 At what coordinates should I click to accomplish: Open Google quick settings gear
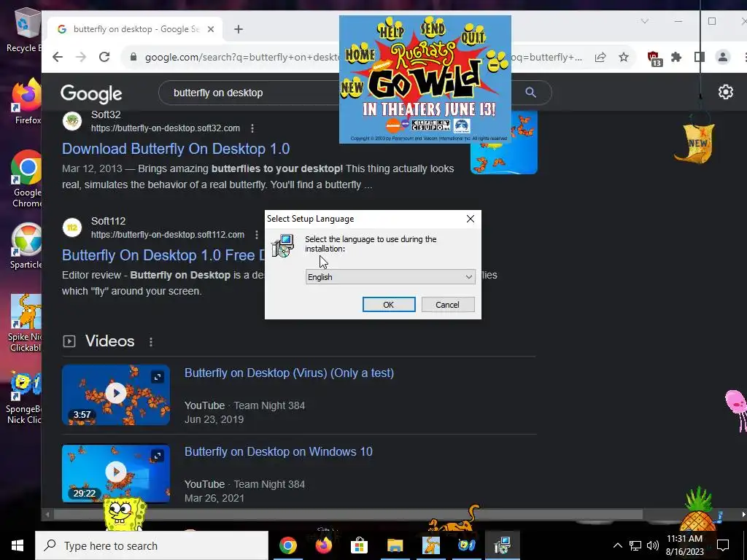click(726, 92)
